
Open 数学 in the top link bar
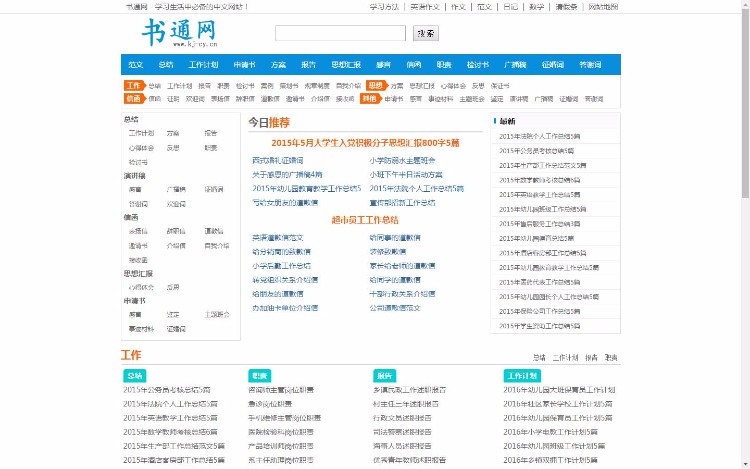pos(537,7)
